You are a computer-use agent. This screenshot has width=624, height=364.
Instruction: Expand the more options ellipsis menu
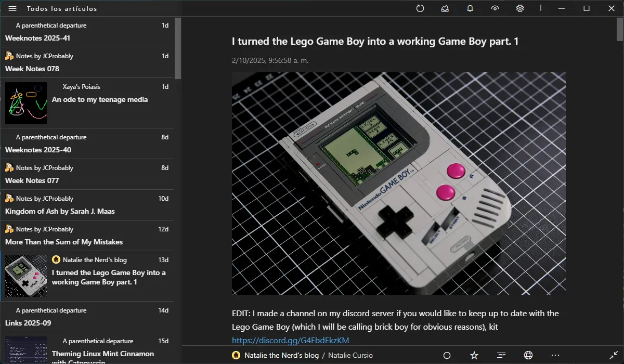[x=555, y=355]
